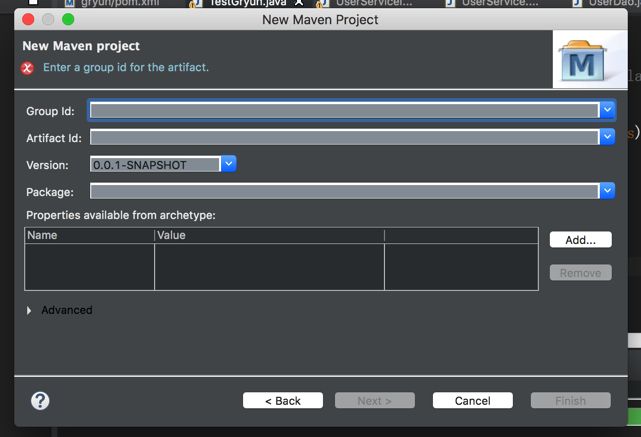Click the 'Enter a group id' error message
641x437 pixels.
tap(126, 67)
